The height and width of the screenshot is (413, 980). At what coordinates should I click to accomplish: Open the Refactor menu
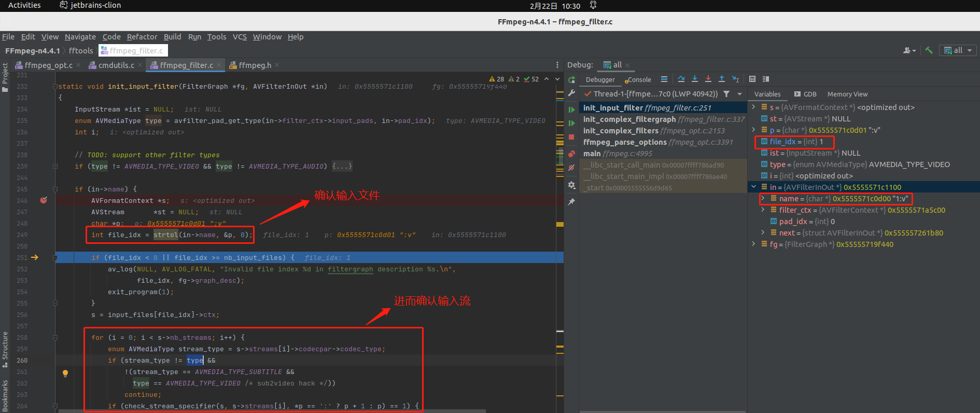142,37
